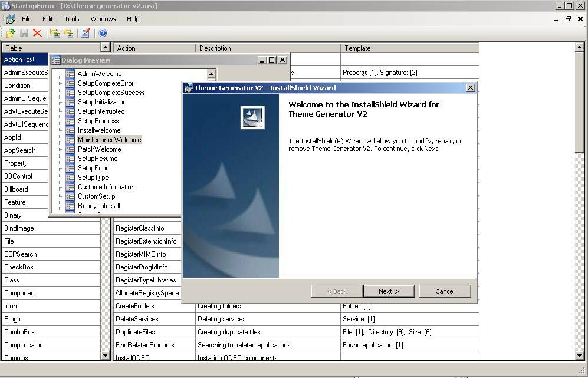Click the Table list scroll-down arrow
588x378 pixels.
click(x=106, y=355)
